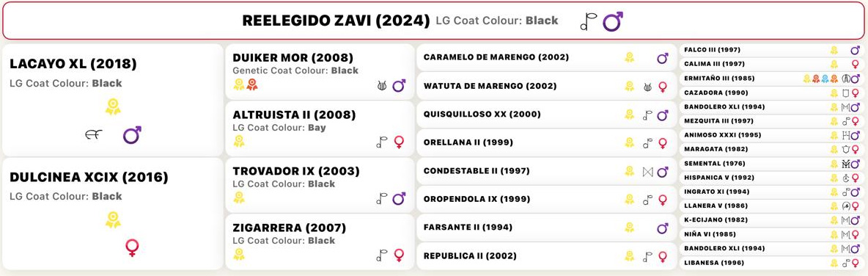Click the brand mark next to WATUTA DE MARENGO
868x276 pixels.
647,87
